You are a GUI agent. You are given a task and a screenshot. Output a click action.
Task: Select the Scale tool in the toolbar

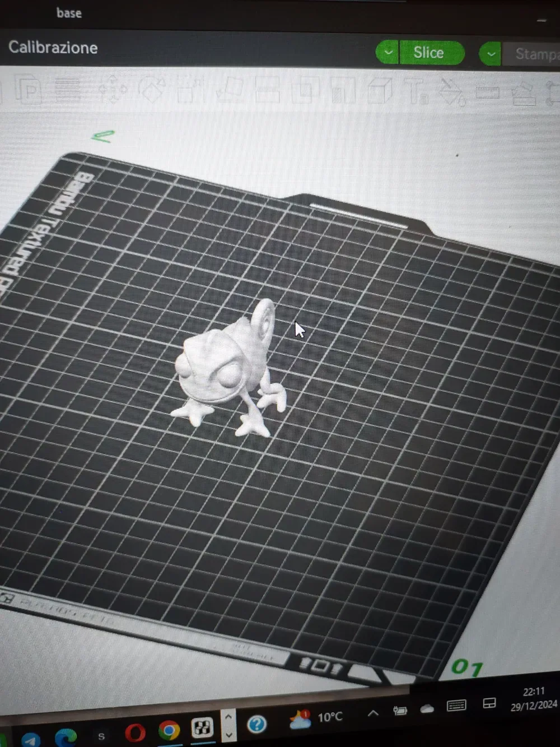click(x=190, y=90)
